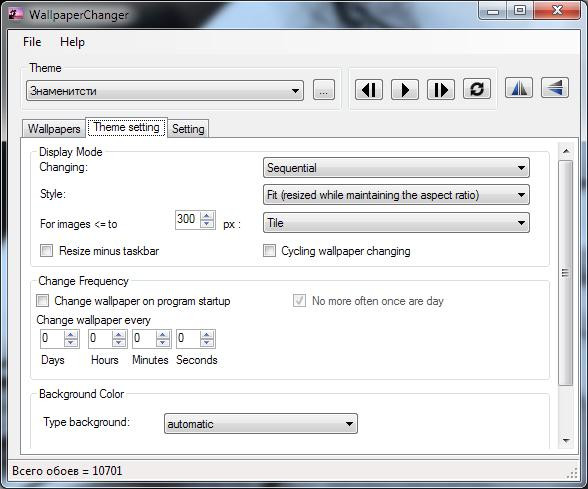Minimize the WallpaperChanger window
The width and height of the screenshot is (588, 489).
tap(493, 11)
